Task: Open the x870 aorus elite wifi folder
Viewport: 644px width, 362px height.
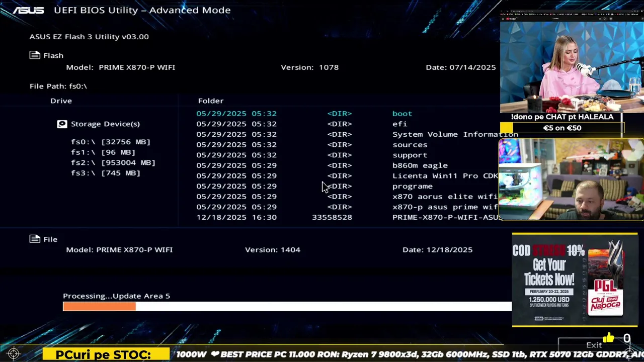Action: [445, 197]
